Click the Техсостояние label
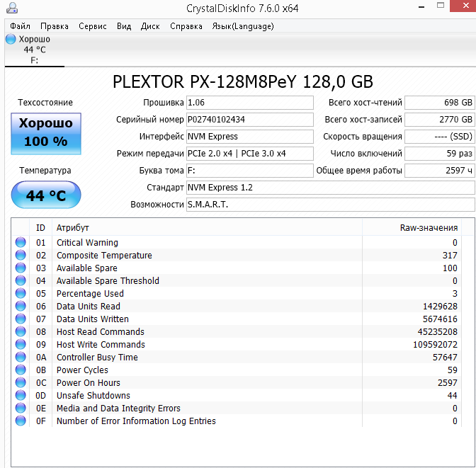This screenshot has width=476, height=468. (45, 103)
